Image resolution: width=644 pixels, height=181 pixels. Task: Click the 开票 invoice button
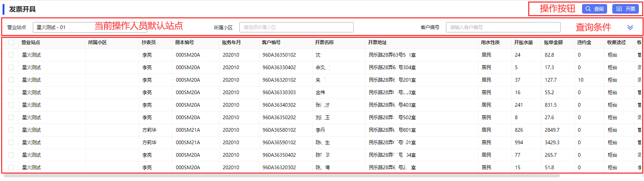626,9
